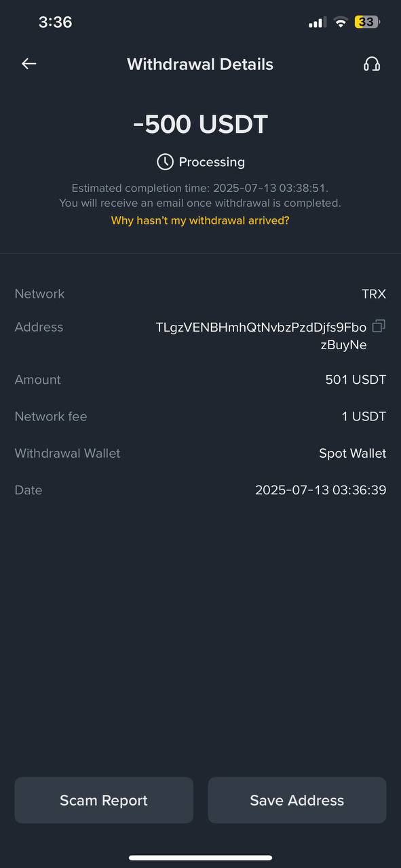Open 'Why hasn't my withdrawal arrived?' link
The width and height of the screenshot is (401, 868).
click(x=200, y=220)
